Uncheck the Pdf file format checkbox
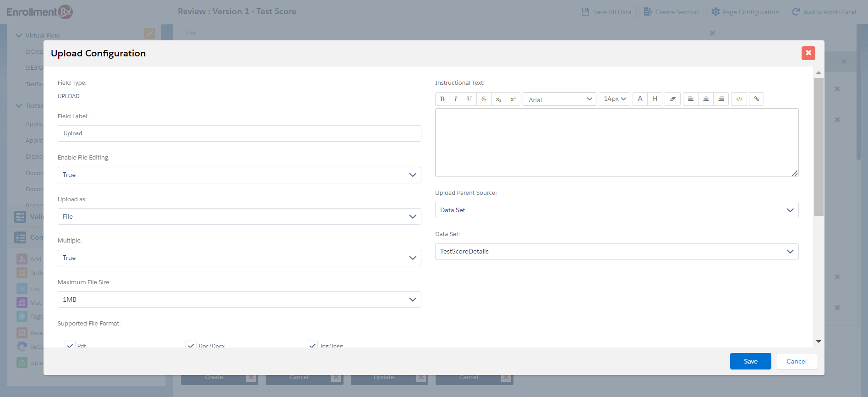The image size is (868, 397). point(70,345)
